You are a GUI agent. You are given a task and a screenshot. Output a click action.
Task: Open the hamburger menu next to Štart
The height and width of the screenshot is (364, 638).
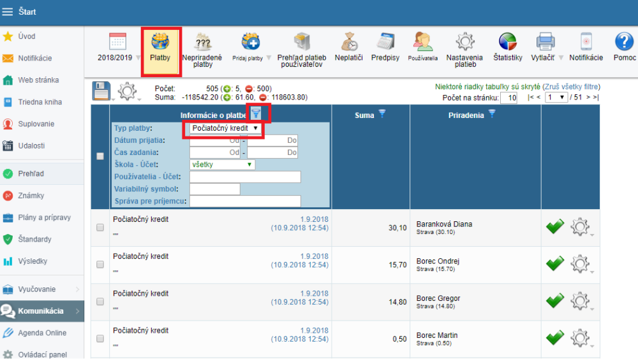pos(7,12)
